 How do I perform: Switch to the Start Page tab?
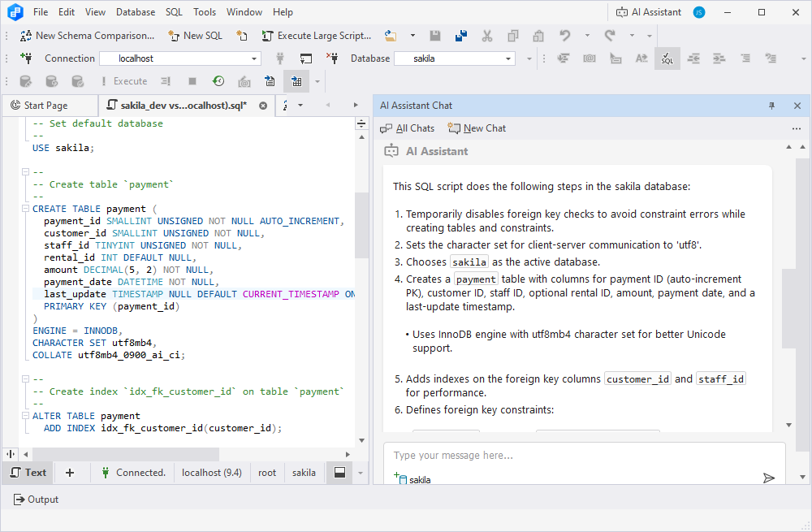49,105
